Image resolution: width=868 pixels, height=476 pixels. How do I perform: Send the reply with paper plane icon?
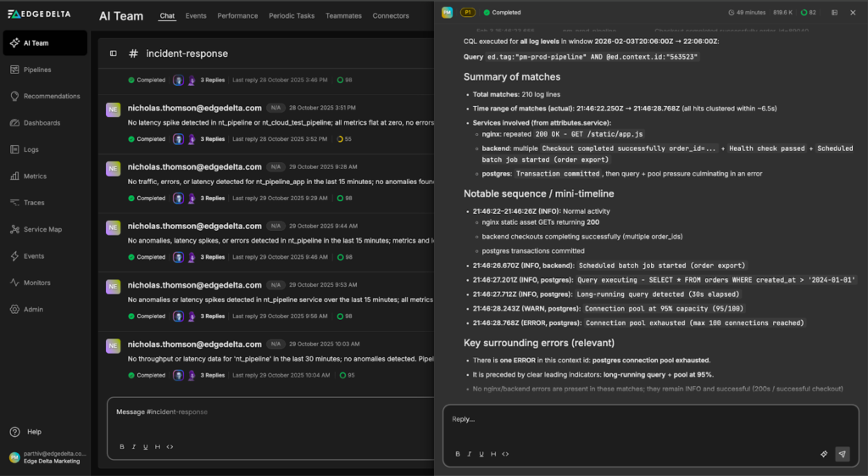(842, 454)
